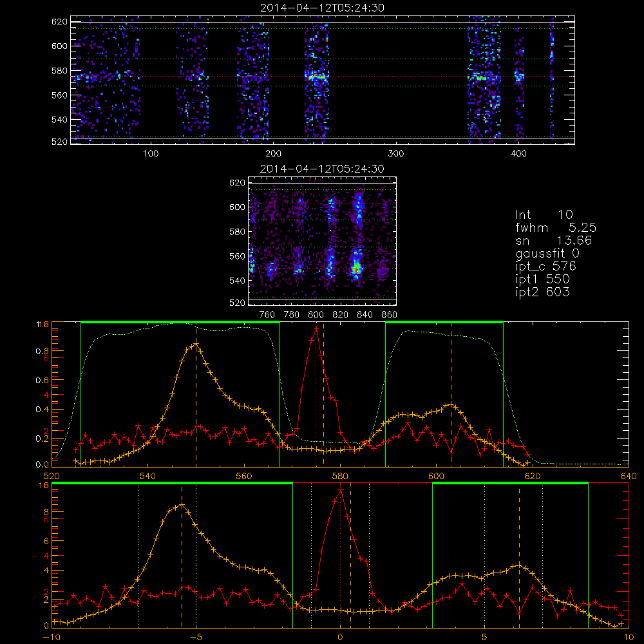Select the 'fwhm 5.25' parameter line
This screenshot has width=644, height=644.
[556, 227]
